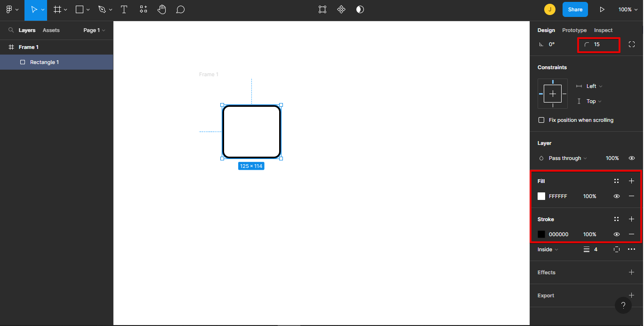The width and height of the screenshot is (644, 326).
Task: Open advanced stroke settings ellipsis
Action: pyautogui.click(x=631, y=249)
